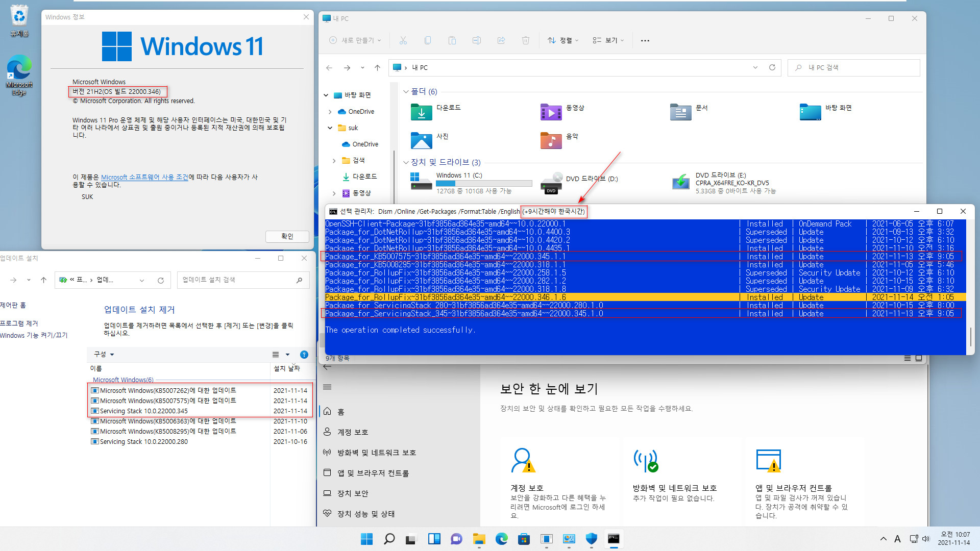Refresh the 내 PC address bar

tap(772, 67)
